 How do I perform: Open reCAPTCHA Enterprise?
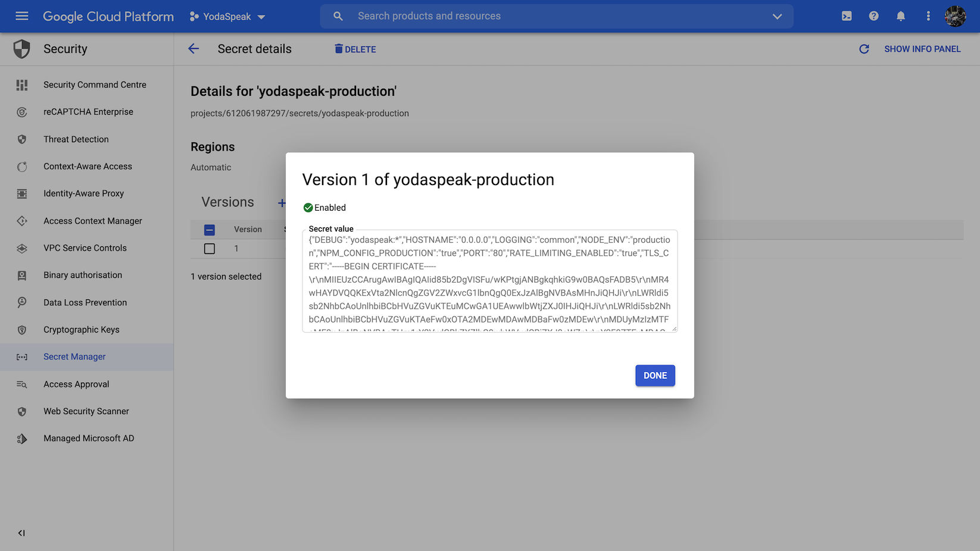(87, 112)
